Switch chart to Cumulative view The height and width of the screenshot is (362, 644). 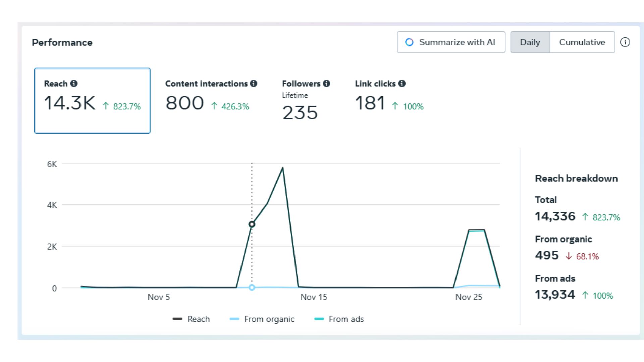[x=582, y=42]
